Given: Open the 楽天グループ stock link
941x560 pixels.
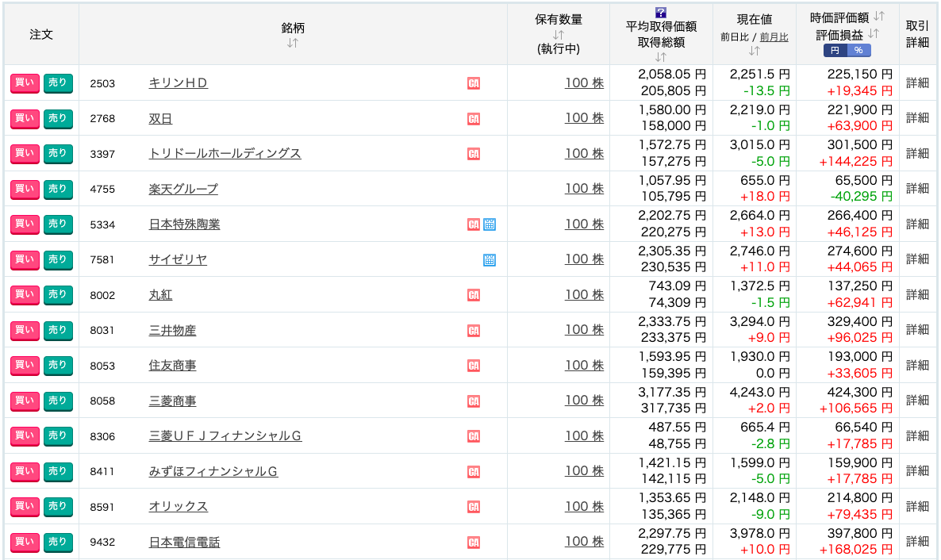Looking at the screenshot, I should point(183,189).
